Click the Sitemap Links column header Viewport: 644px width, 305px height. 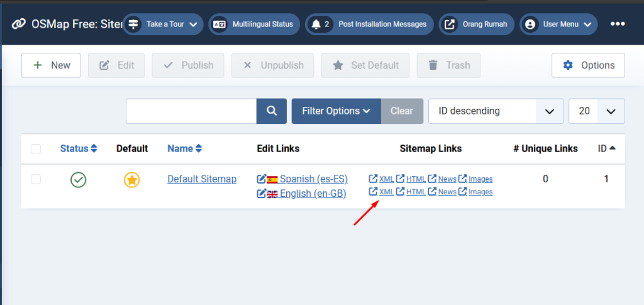coord(431,148)
